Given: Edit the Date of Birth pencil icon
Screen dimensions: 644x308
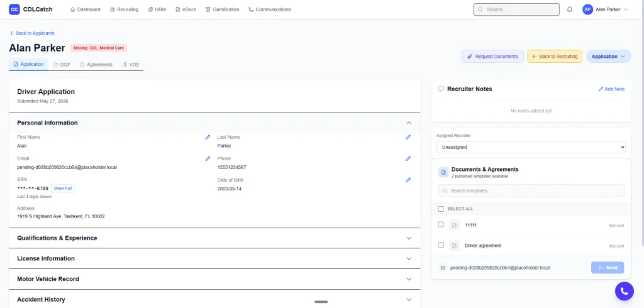Looking at the screenshot, I should click(408, 180).
